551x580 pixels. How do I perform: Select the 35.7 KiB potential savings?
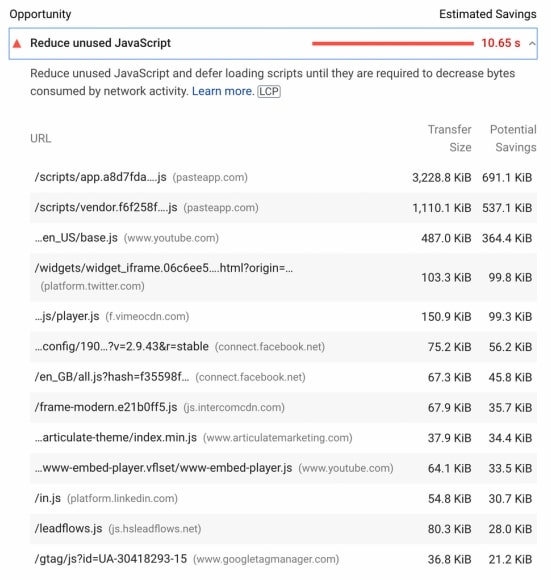point(510,408)
